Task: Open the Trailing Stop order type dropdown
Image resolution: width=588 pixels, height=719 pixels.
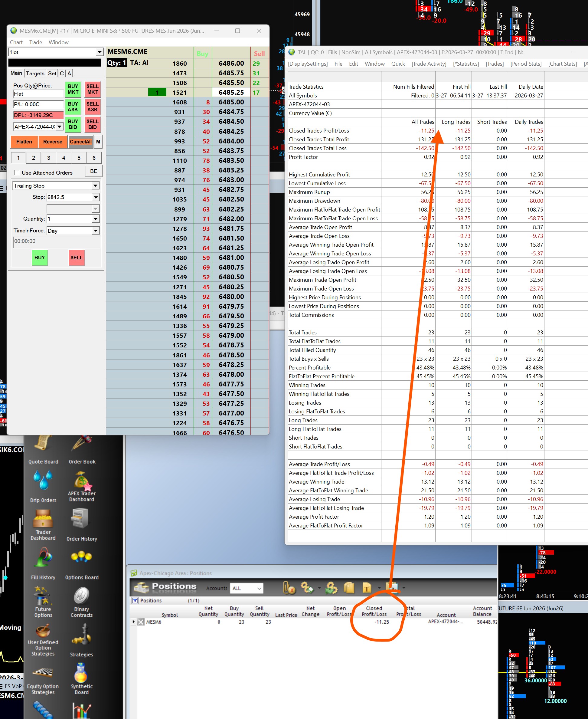Action: 95,186
